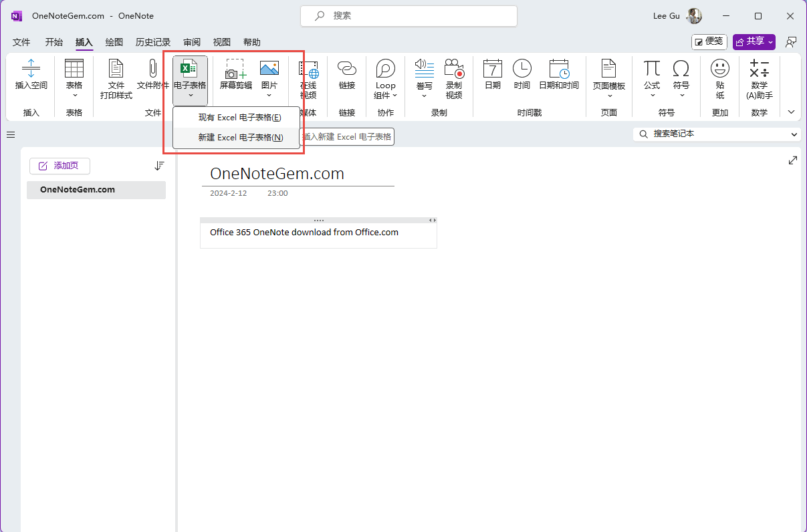Toggle the navigation pane hamburger button

(11, 135)
